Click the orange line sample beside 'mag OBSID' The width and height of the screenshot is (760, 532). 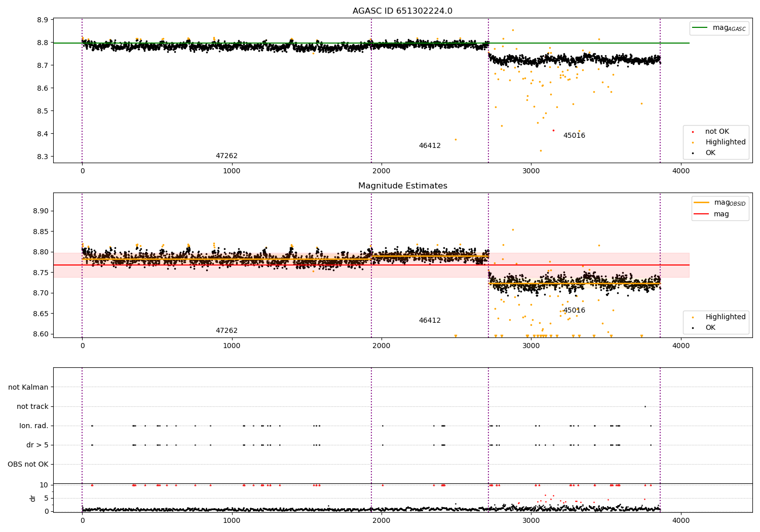coord(702,203)
